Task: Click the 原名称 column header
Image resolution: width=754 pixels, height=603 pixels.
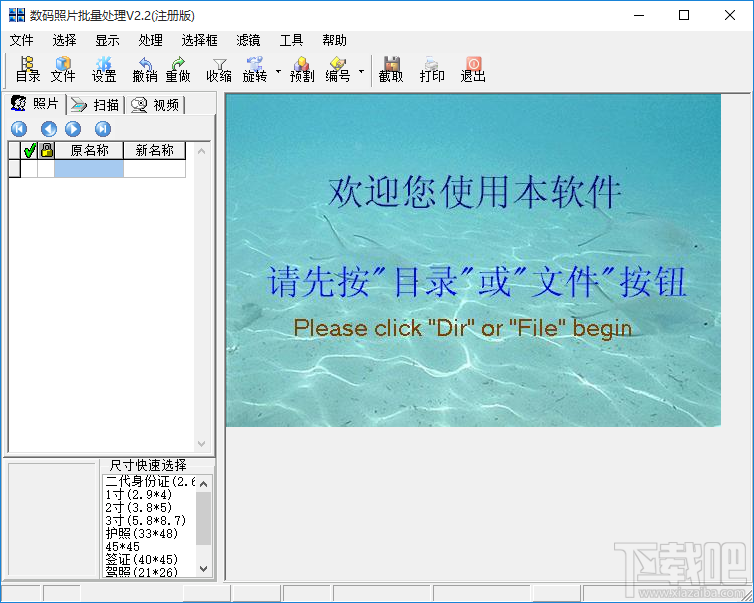Action: [89, 151]
